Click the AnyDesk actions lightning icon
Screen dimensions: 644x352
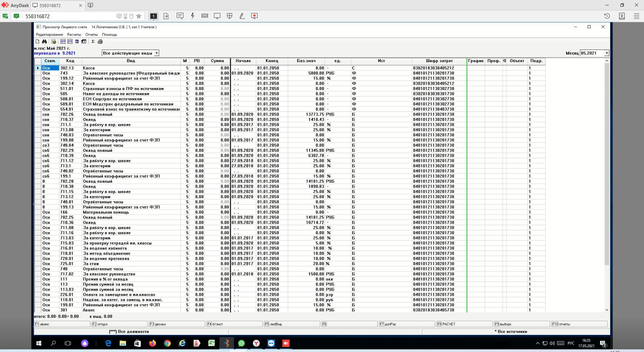point(193,16)
